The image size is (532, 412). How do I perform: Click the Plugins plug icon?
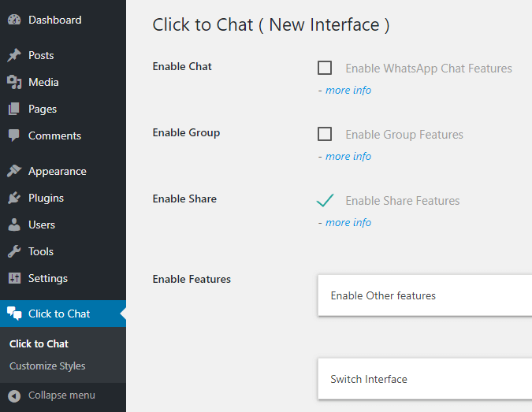14,198
